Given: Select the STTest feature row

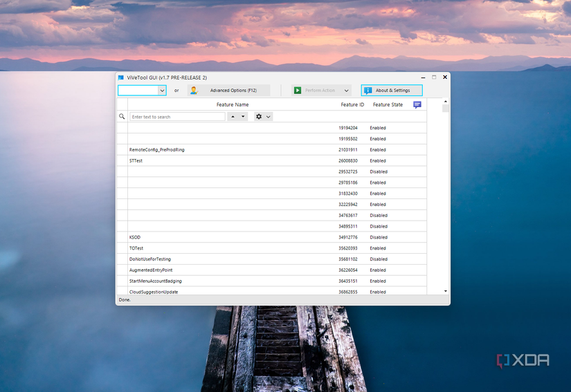Looking at the screenshot, I should [136, 161].
